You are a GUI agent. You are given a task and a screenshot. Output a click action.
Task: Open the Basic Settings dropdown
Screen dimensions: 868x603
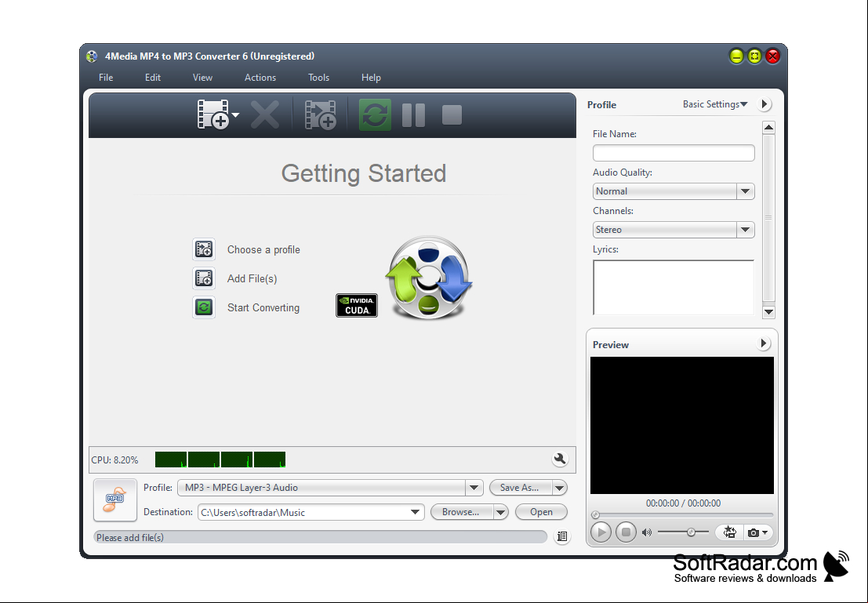coord(714,104)
